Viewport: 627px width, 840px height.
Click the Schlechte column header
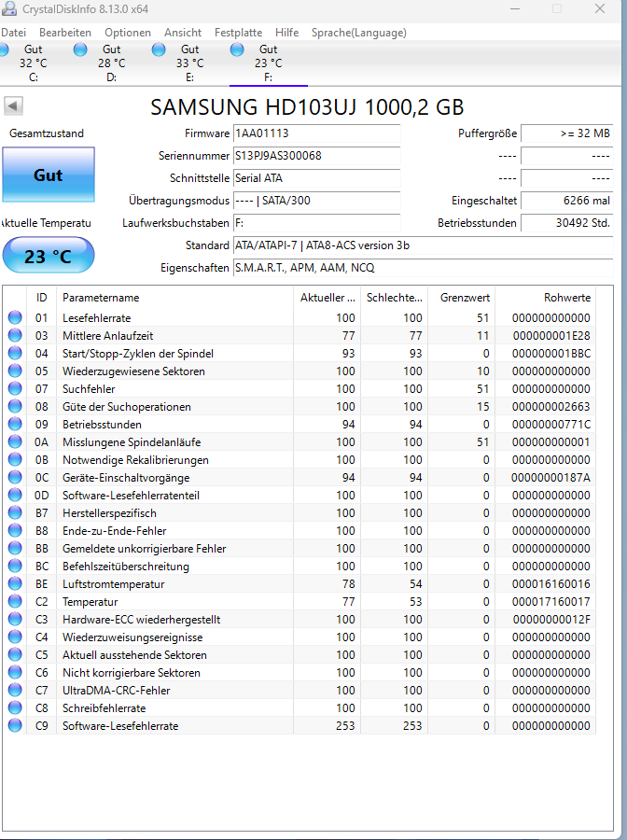pyautogui.click(x=394, y=298)
